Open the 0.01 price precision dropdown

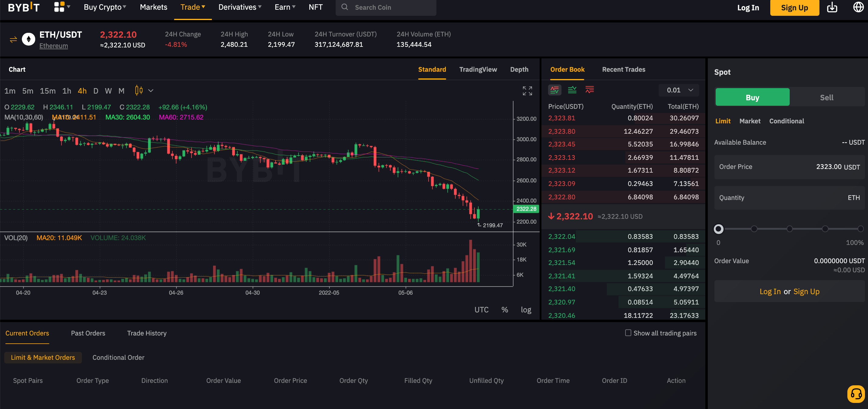[679, 90]
